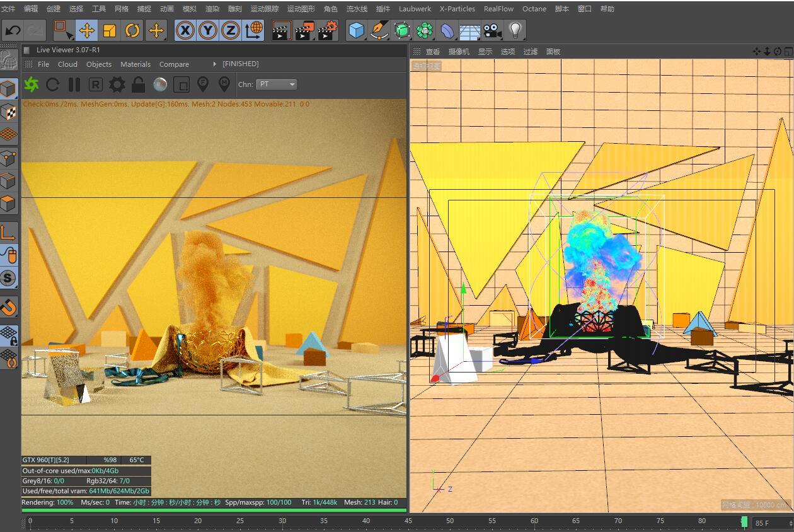Click the Workplane mode grid icon
The height and width of the screenshot is (532, 794).
click(9, 134)
